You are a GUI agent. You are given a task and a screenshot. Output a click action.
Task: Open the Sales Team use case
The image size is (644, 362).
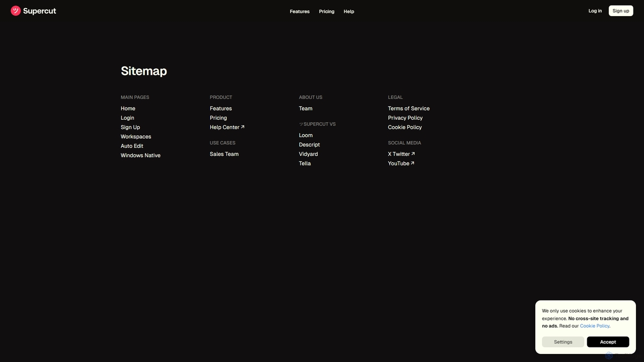(224, 154)
